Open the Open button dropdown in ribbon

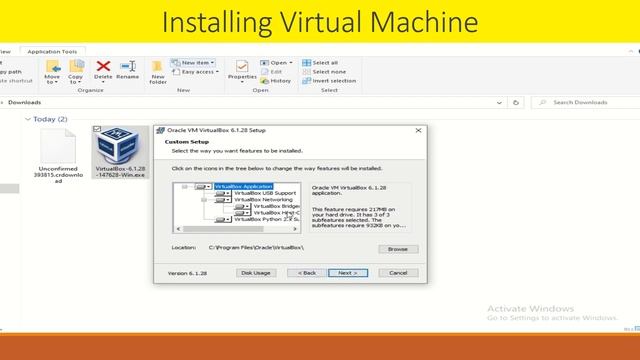click(291, 63)
